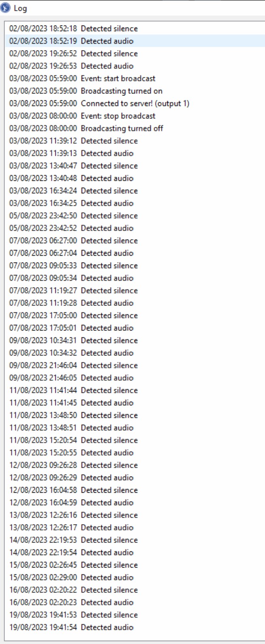The image size is (265, 644).
Task: Select the 02/08/2023 18:52:18 Detected silence entry
Action: pos(136,29)
